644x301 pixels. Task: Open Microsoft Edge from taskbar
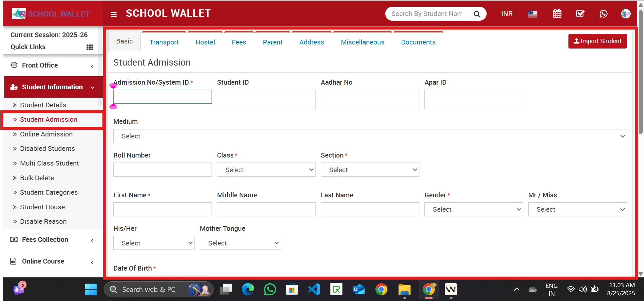pyautogui.click(x=248, y=289)
